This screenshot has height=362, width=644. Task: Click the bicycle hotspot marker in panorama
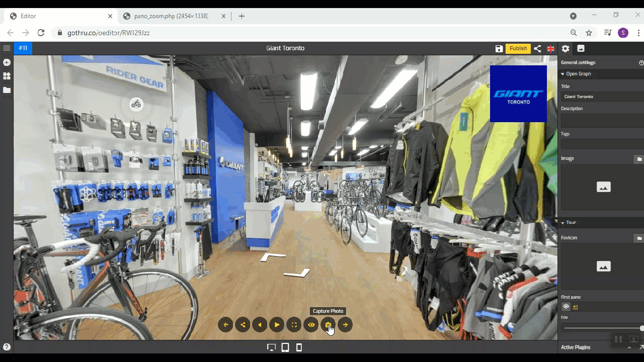[136, 105]
